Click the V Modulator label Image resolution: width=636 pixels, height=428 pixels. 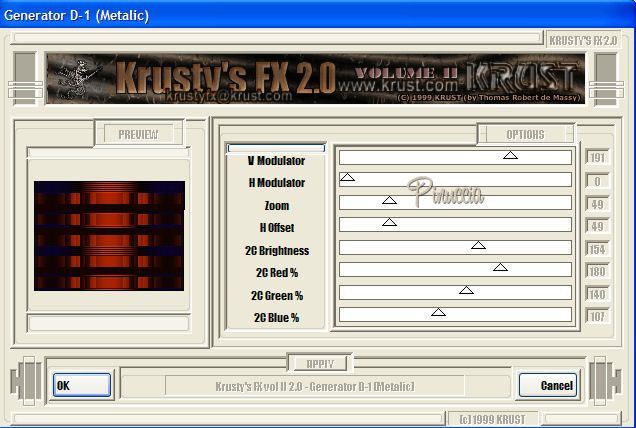(x=276, y=161)
